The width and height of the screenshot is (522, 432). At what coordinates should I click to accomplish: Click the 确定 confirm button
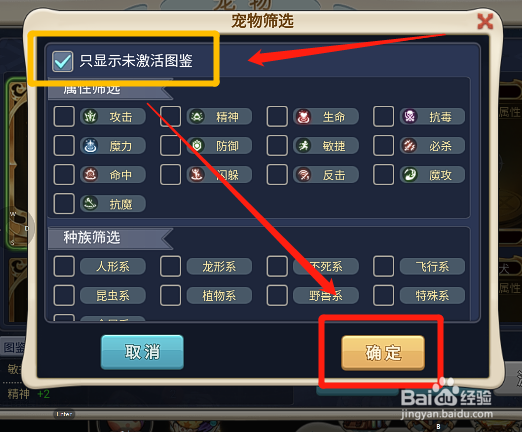point(383,353)
